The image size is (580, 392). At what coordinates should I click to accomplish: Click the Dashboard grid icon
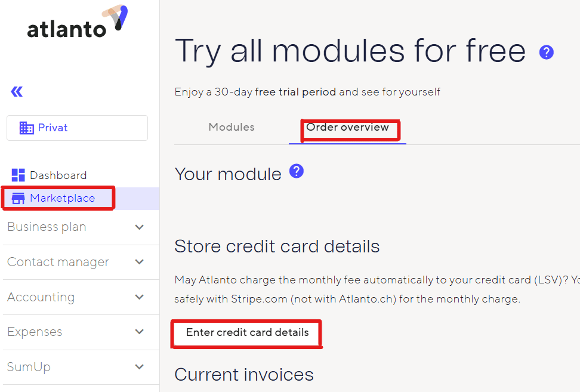pos(18,175)
